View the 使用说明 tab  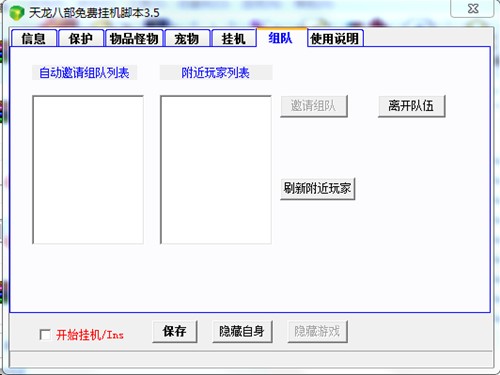click(335, 38)
